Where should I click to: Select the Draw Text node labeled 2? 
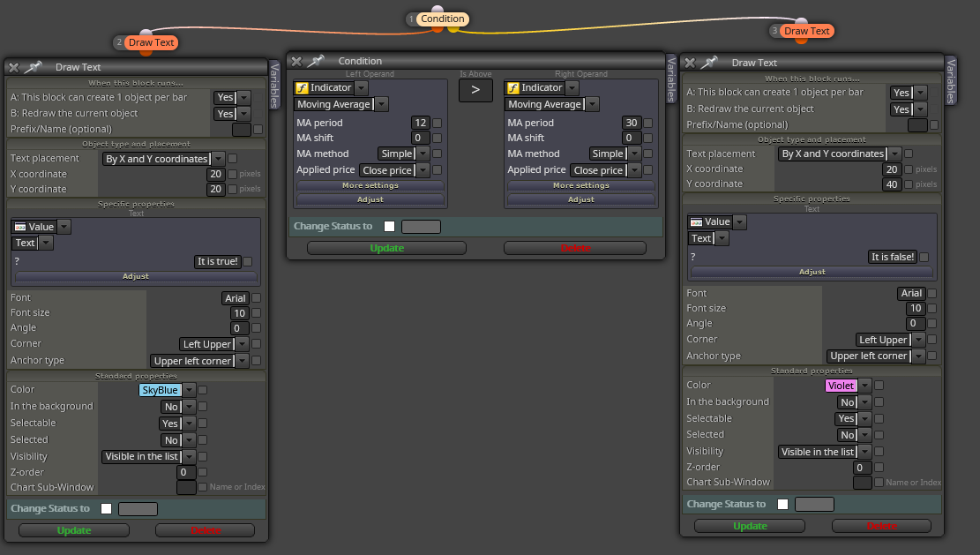151,42
